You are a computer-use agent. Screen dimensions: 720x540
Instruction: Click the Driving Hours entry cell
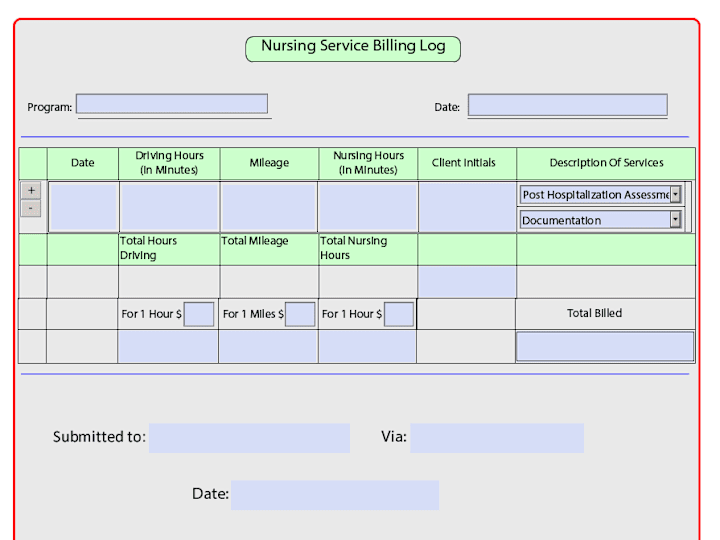pyautogui.click(x=169, y=207)
